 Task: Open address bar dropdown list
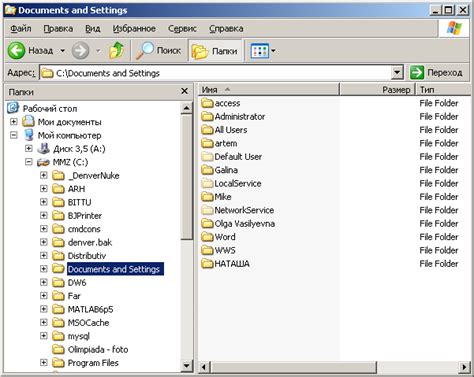(397, 72)
